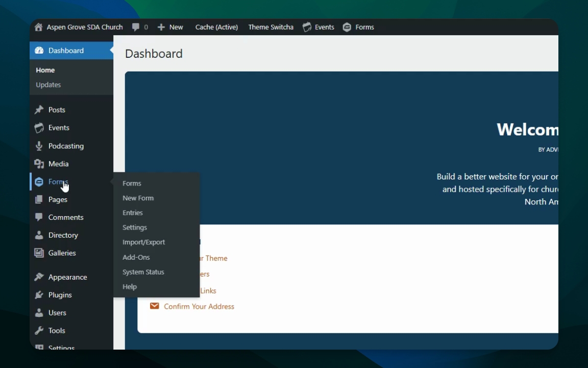588x368 pixels.
Task: Click the envelope icon beside Confirm Your Address
Action: pos(155,306)
